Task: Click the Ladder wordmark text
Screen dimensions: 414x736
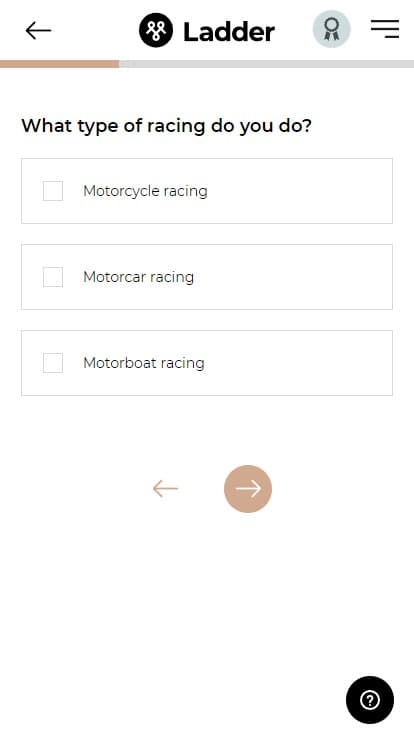Action: click(229, 32)
